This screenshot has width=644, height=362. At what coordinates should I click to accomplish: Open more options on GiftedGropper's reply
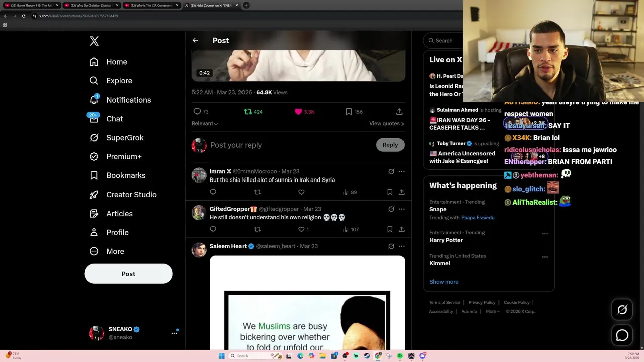401,209
